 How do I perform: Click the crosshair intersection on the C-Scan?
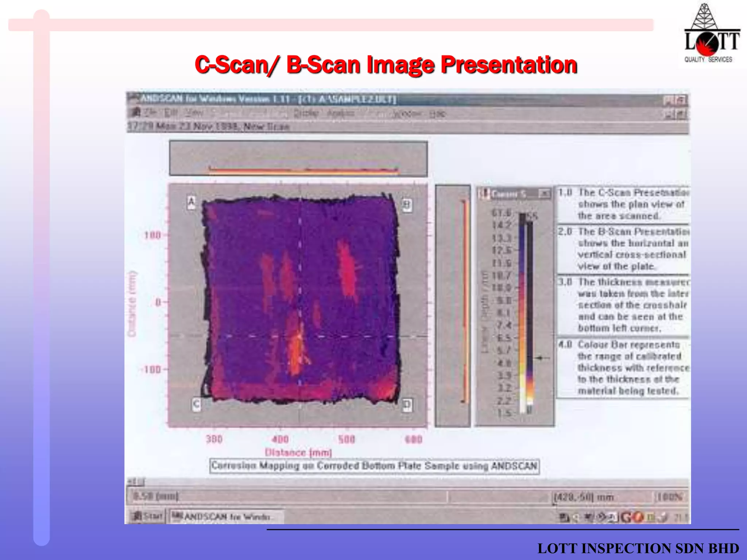point(300,336)
